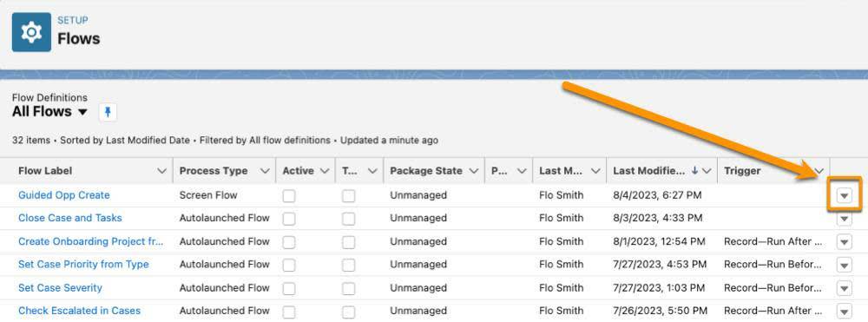This screenshot has width=868, height=322.
Task: Click the Trigger cell for Check Escalated in Cases
Action: (773, 311)
